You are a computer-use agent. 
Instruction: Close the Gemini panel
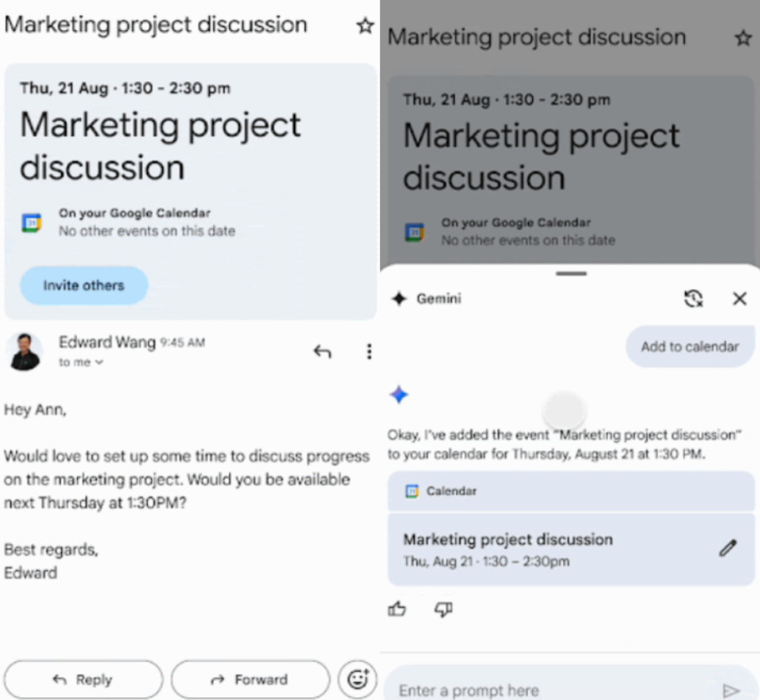739,298
